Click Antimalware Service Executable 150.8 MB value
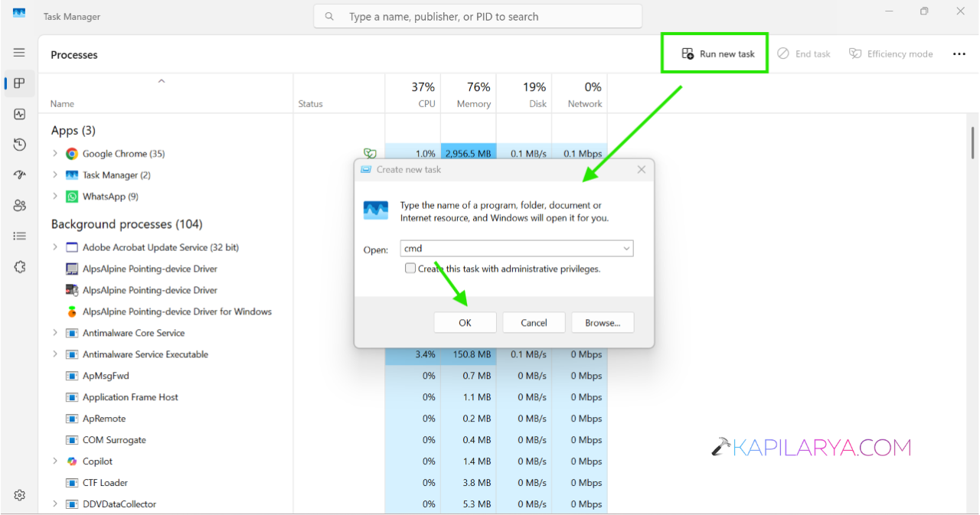Image resolution: width=980 pixels, height=515 pixels. (472, 354)
